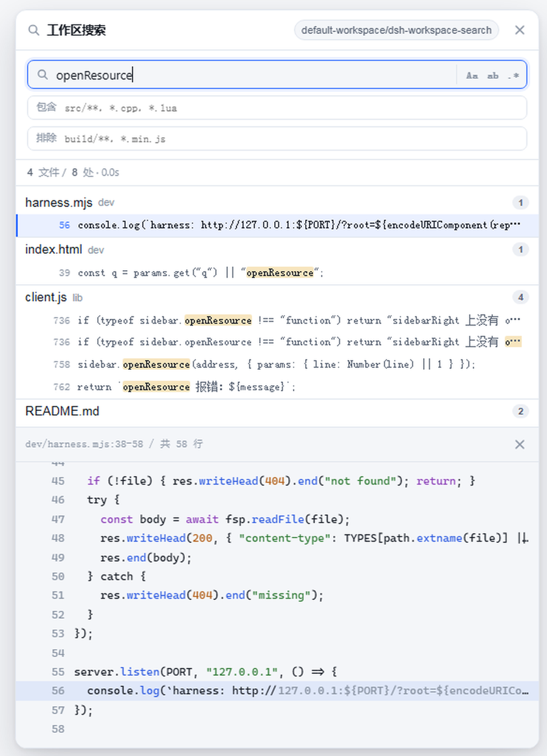Click preview line 45 not found code
The height and width of the screenshot is (756, 547).
tap(281, 481)
